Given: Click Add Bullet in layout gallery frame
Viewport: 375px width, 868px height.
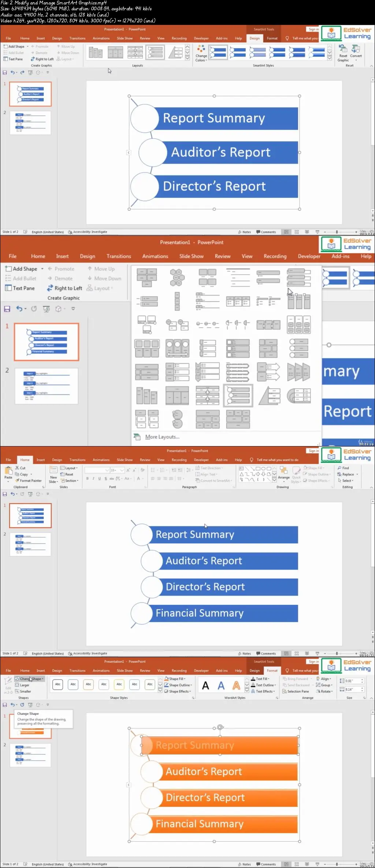Looking at the screenshot, I should [21, 279].
